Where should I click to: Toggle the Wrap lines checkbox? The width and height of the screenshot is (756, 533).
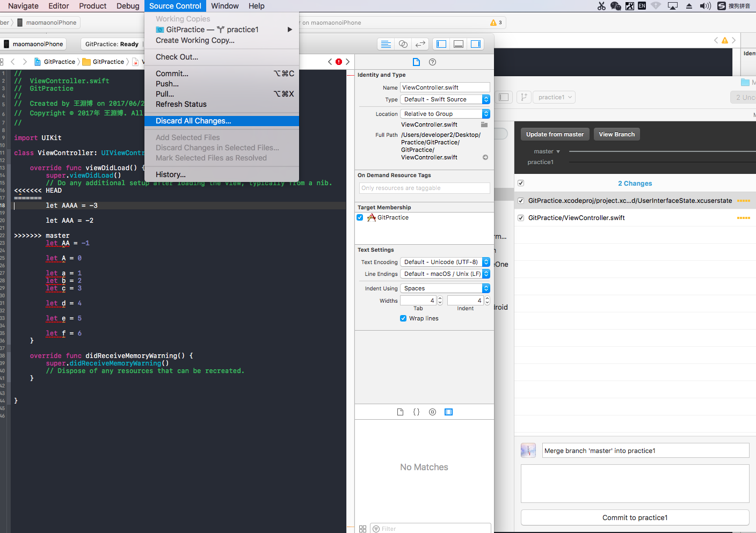point(403,318)
